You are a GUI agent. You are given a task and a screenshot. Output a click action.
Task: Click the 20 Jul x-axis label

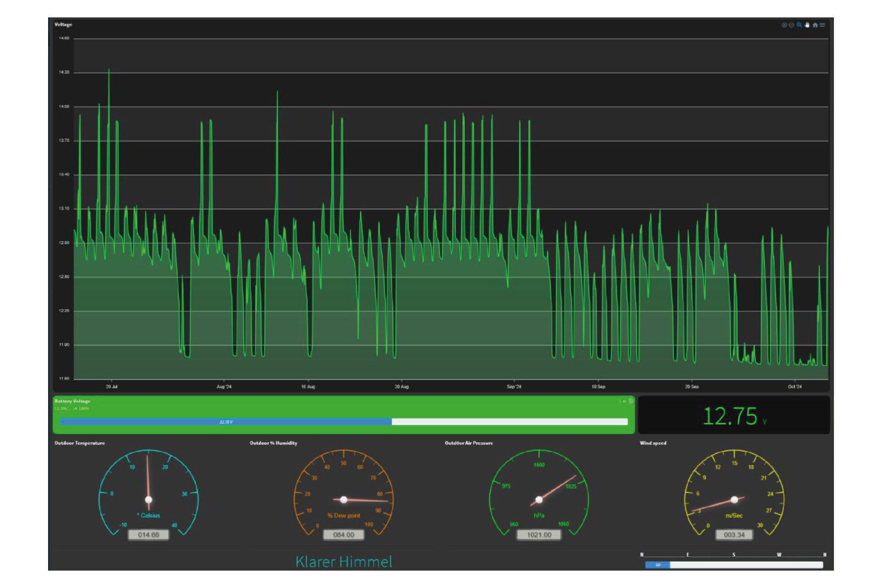[x=111, y=387]
